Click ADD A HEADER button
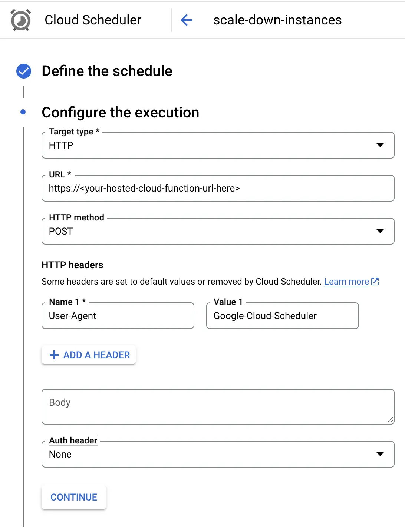Viewport: 405px width, 532px height. point(89,355)
